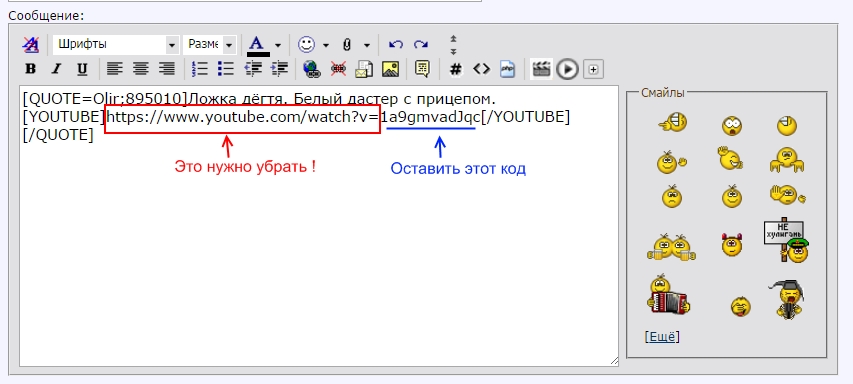Insert the facepalm smiley
853x384 pixels.
coord(787,195)
